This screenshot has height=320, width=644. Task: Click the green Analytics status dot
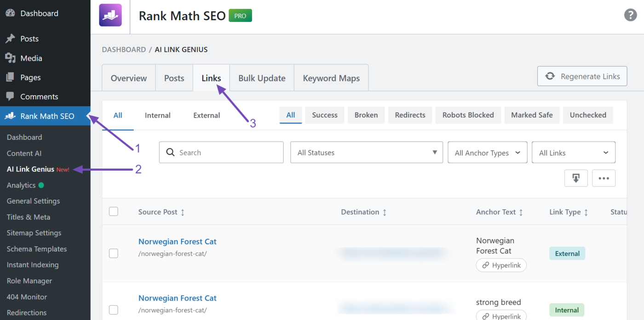point(41,185)
